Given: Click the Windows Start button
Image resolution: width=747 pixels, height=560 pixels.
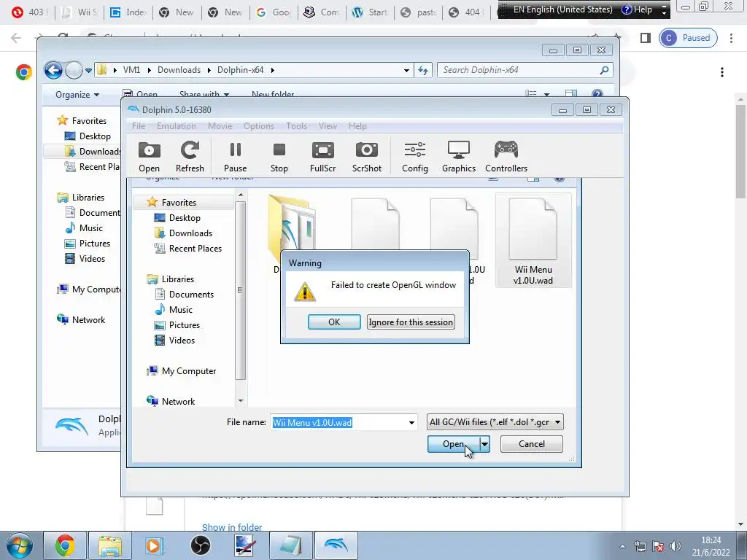Looking at the screenshot, I should tap(20, 545).
